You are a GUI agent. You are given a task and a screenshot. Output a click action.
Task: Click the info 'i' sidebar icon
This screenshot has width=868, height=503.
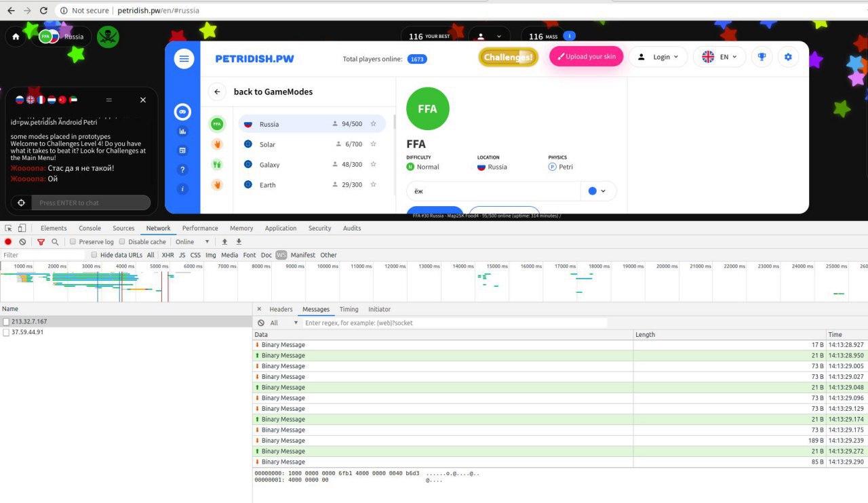point(182,188)
